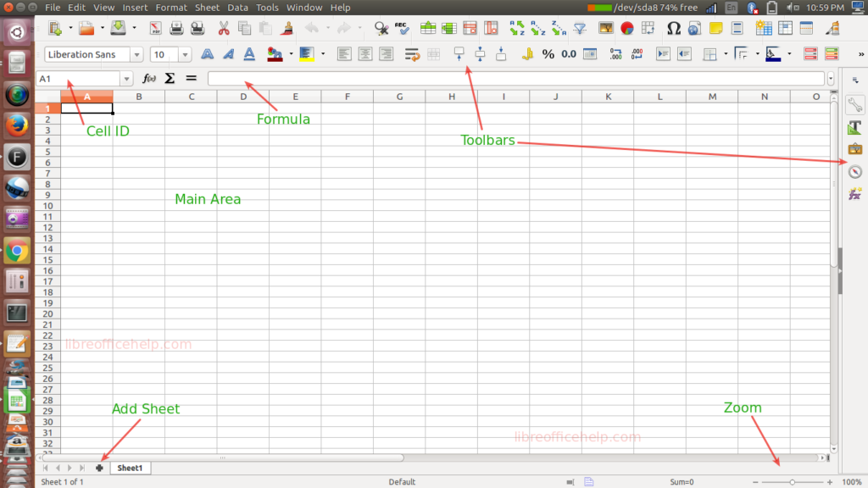
Task: Click the Clone Formatting paintbrush icon
Action: (x=287, y=28)
